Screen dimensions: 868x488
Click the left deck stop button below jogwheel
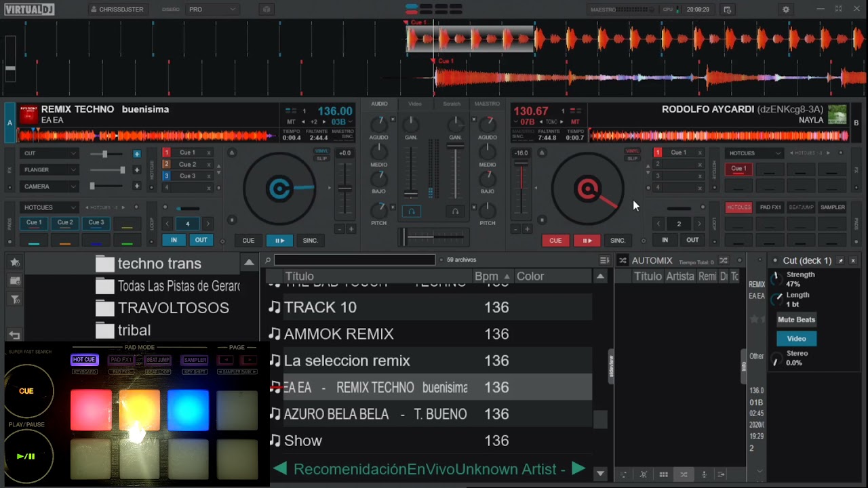(232, 220)
